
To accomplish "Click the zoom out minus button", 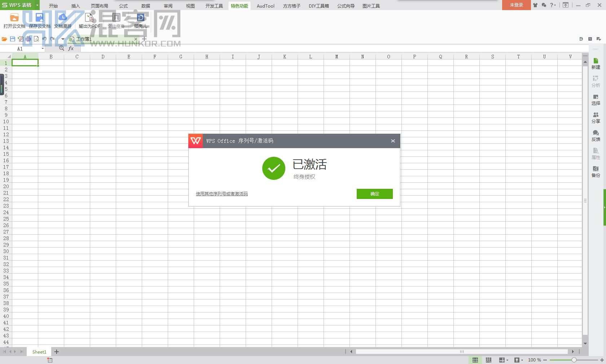I will pos(545,360).
